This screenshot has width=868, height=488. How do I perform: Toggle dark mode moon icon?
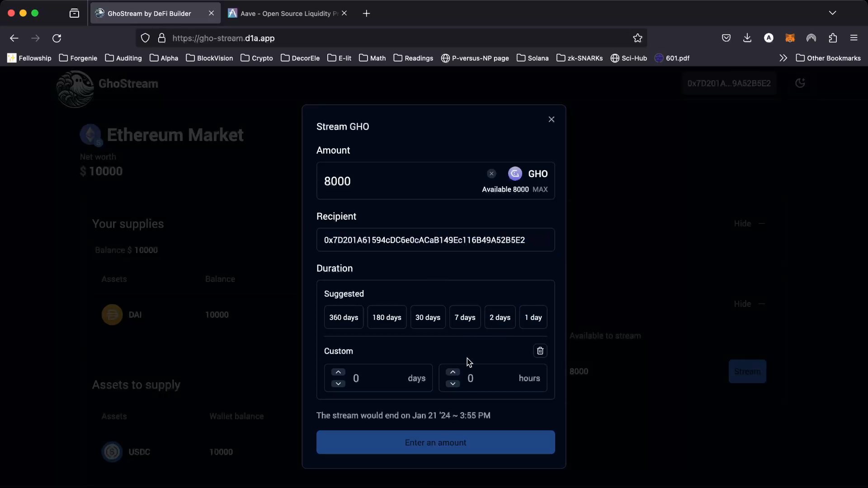pos(800,83)
